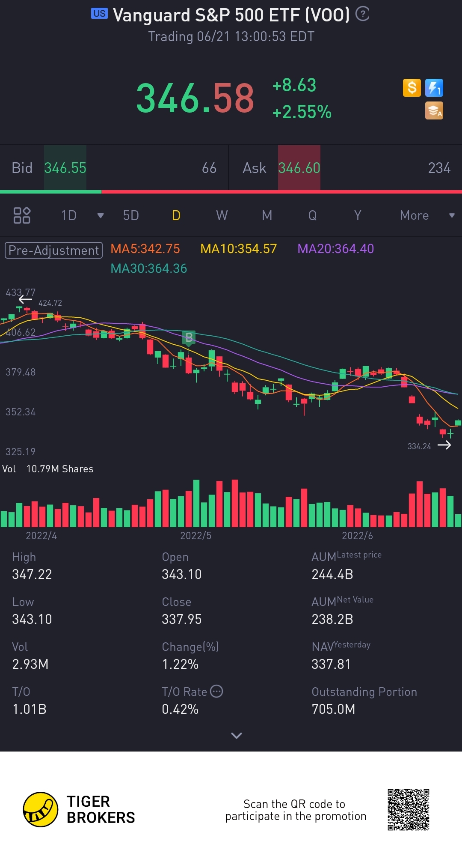This screenshot has width=462, height=868.
Task: Tap the blue lightning bolt icon
Action: [434, 88]
